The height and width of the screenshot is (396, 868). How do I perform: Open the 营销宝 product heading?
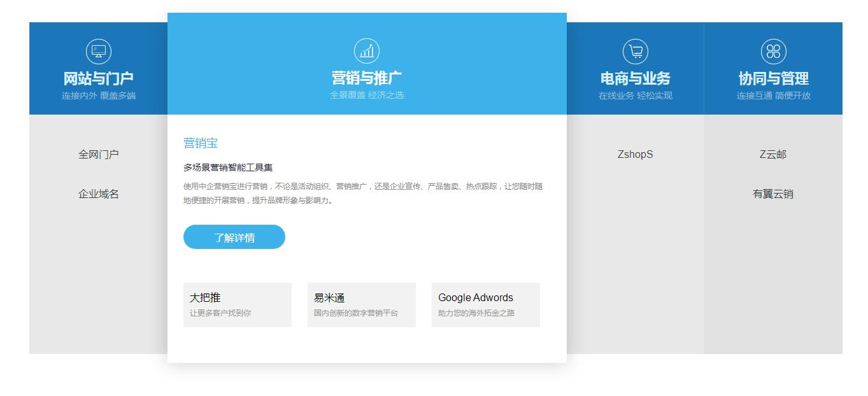[201, 143]
